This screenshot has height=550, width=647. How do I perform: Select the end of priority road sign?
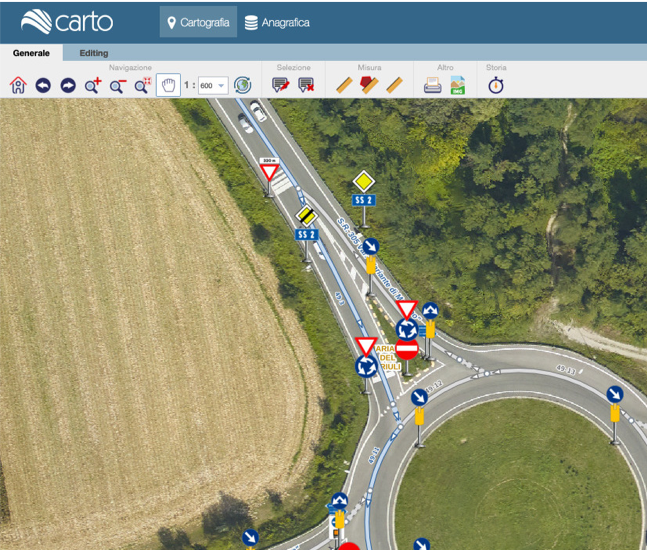tap(306, 216)
